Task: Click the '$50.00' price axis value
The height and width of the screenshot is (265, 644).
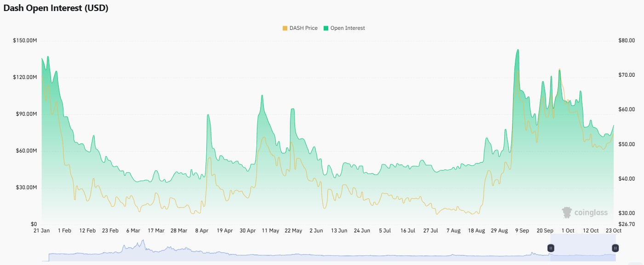Action: tap(626, 144)
